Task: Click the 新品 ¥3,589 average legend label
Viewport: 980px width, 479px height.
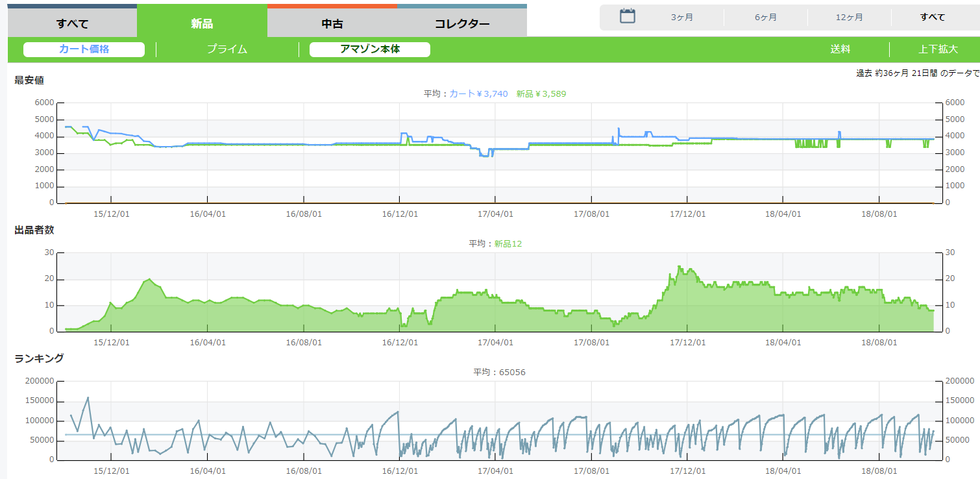Action: coord(541,94)
